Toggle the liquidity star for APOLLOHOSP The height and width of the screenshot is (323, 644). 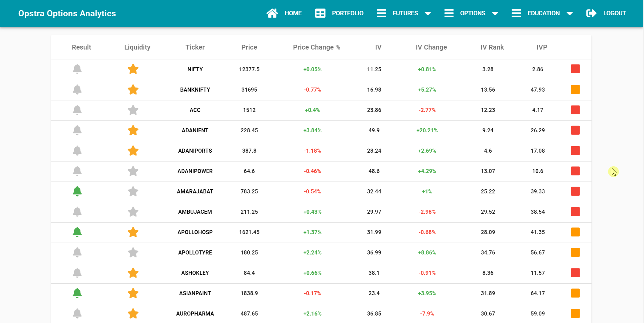pos(133,232)
